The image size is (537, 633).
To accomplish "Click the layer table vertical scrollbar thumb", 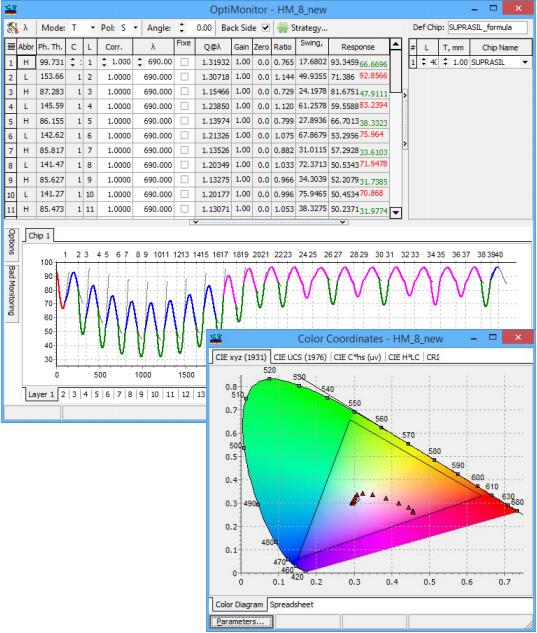I will click(396, 71).
